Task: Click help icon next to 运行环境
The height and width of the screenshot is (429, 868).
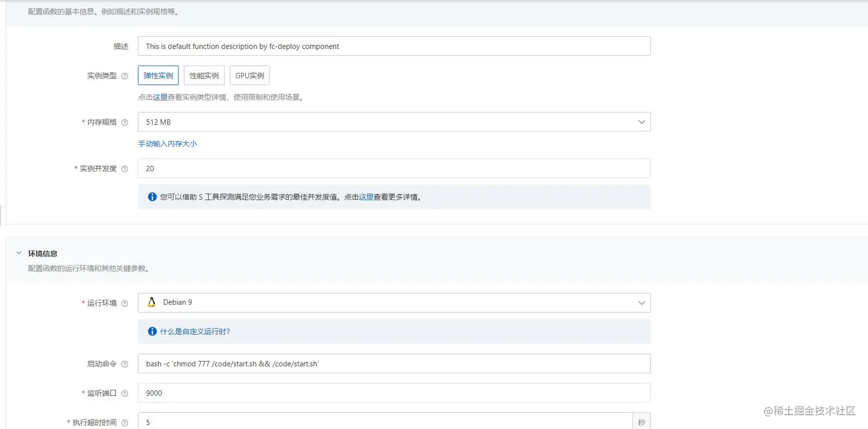Action: (125, 303)
